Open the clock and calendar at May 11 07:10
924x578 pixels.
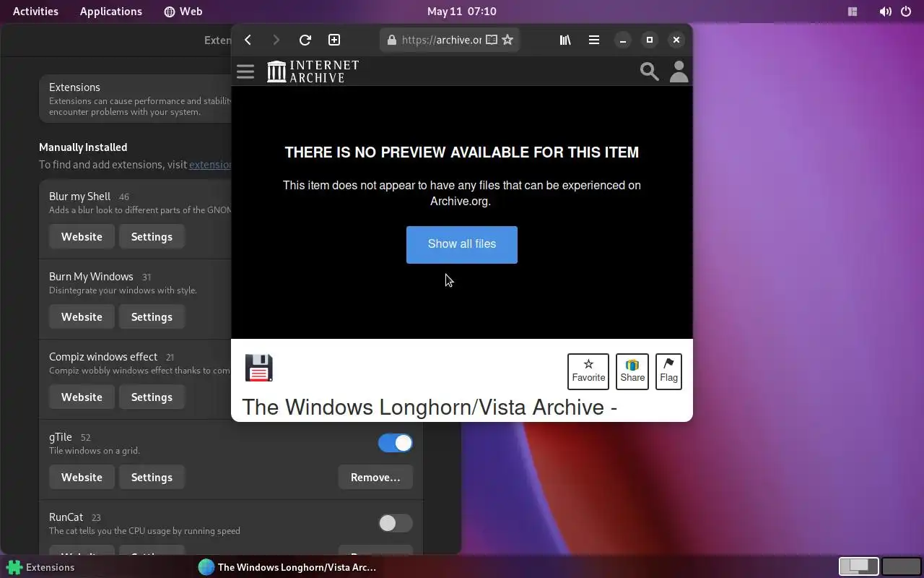pyautogui.click(x=462, y=12)
